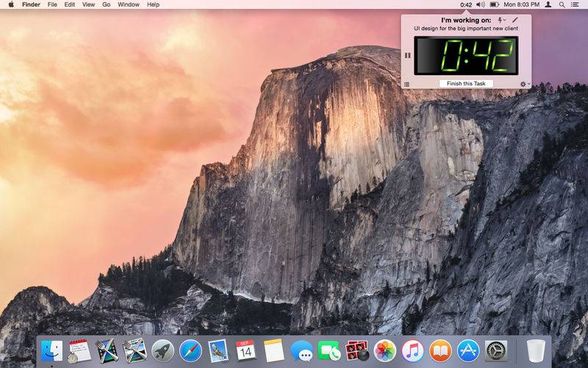Screen dimensions: 588x368
Task: Pause the running task timer
Action: [x=408, y=56]
